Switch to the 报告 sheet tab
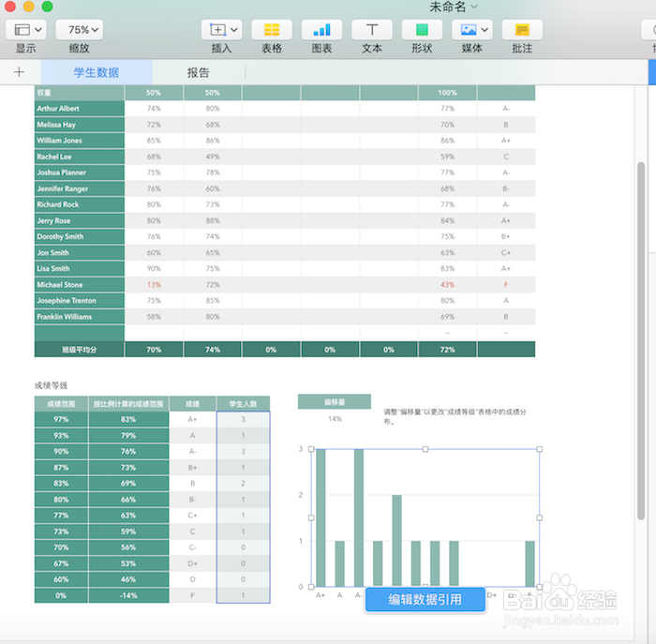 point(198,72)
